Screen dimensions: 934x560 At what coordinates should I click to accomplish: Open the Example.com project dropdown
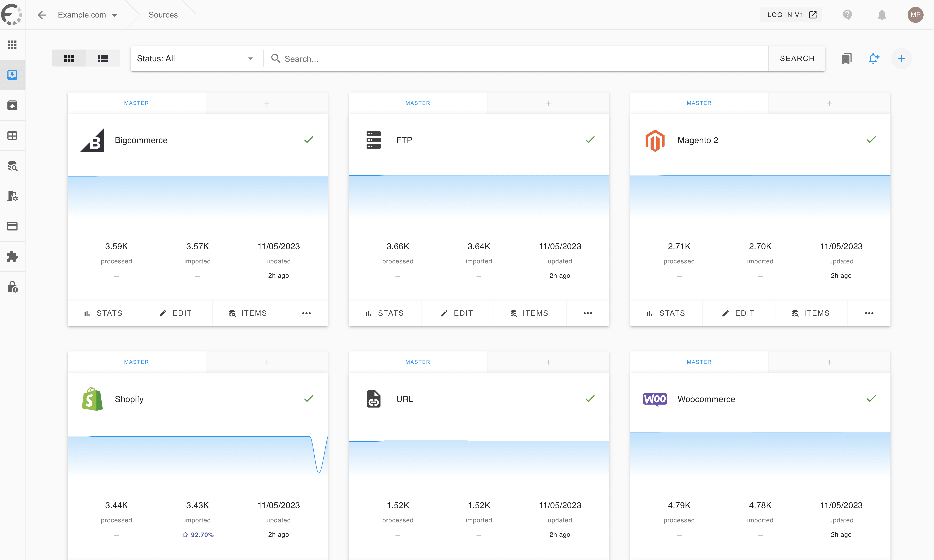88,15
